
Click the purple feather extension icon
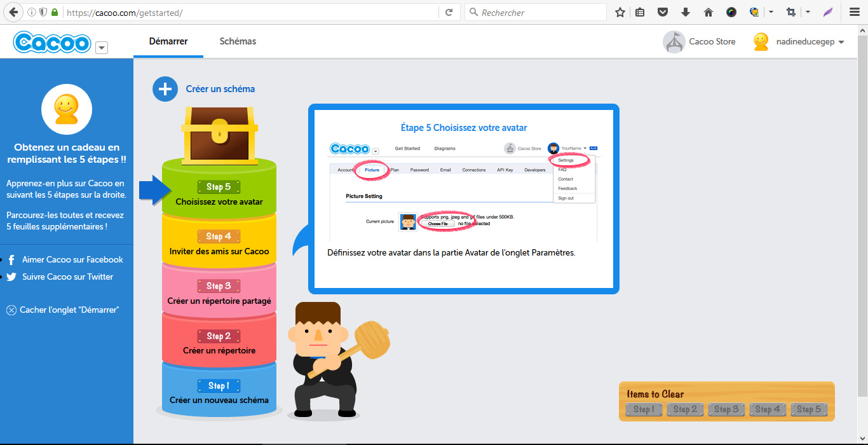pyautogui.click(x=828, y=12)
